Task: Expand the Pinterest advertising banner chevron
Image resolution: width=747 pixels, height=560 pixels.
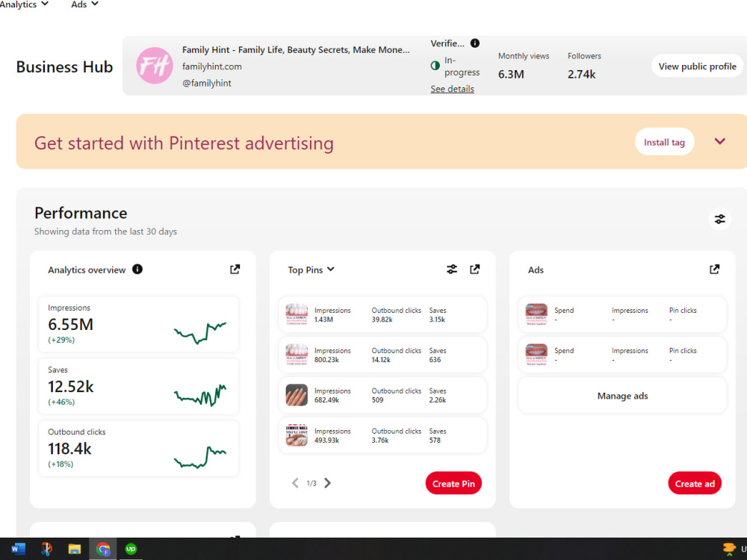Action: (720, 141)
